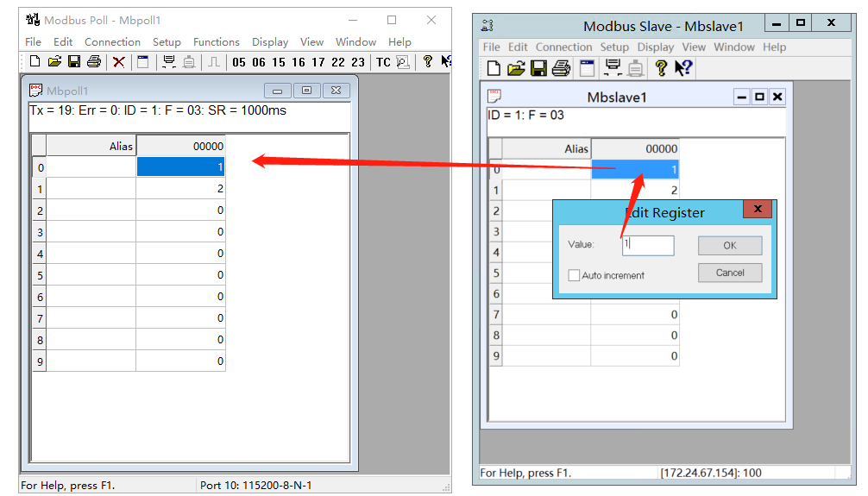Image resolution: width=868 pixels, height=496 pixels.
Task: Open Connection menu in Modbus Slave
Action: pyautogui.click(x=563, y=47)
